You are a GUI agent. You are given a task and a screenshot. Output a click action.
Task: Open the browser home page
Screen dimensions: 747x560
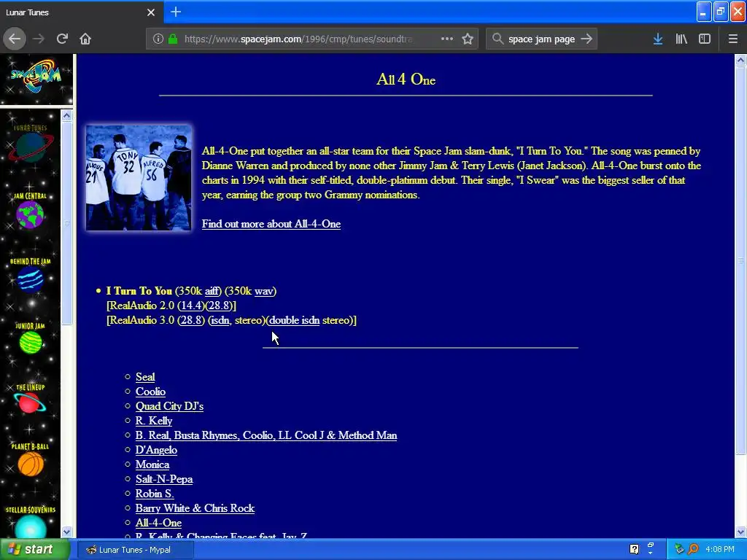point(85,39)
